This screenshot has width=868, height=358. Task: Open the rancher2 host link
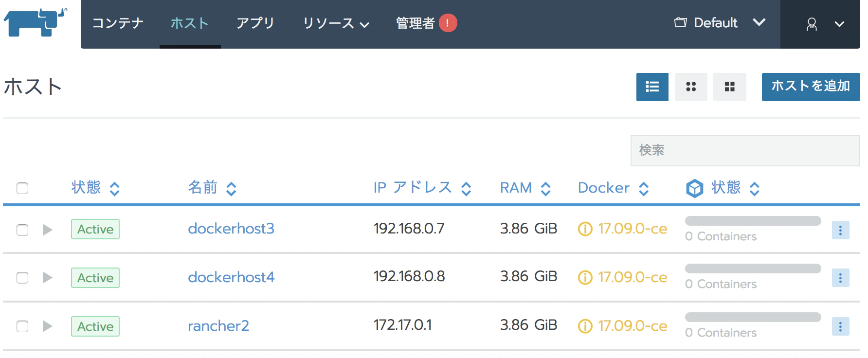(x=218, y=326)
